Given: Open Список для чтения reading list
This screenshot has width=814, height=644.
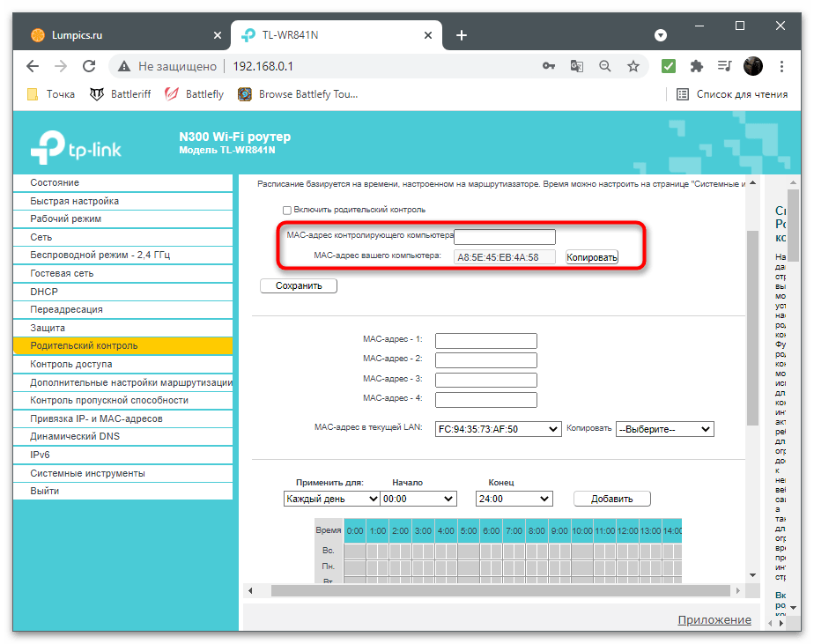Looking at the screenshot, I should pyautogui.click(x=732, y=94).
